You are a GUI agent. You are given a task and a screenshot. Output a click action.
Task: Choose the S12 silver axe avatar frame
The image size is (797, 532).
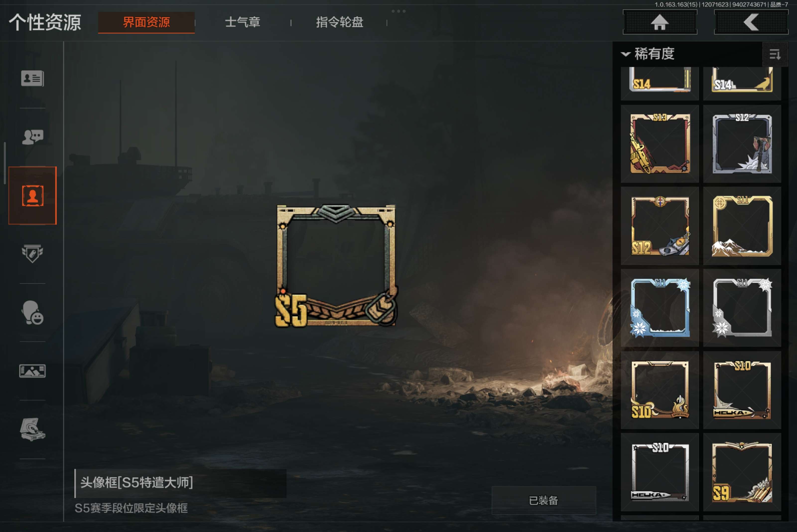coord(742,143)
